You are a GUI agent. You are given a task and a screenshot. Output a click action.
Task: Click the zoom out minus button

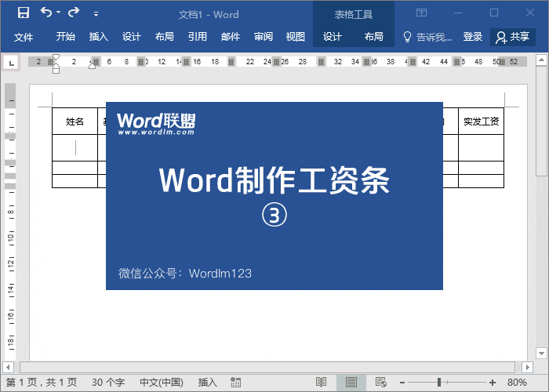pos(402,383)
